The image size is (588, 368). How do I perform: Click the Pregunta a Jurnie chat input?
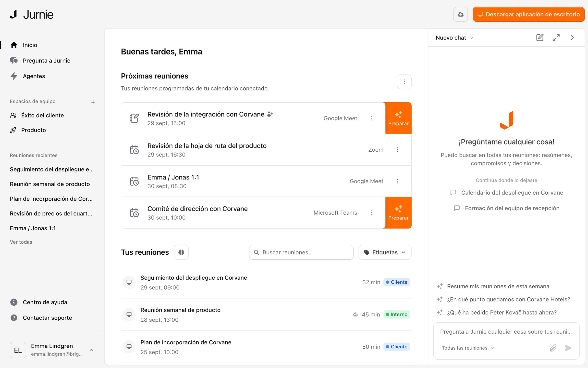(x=506, y=332)
